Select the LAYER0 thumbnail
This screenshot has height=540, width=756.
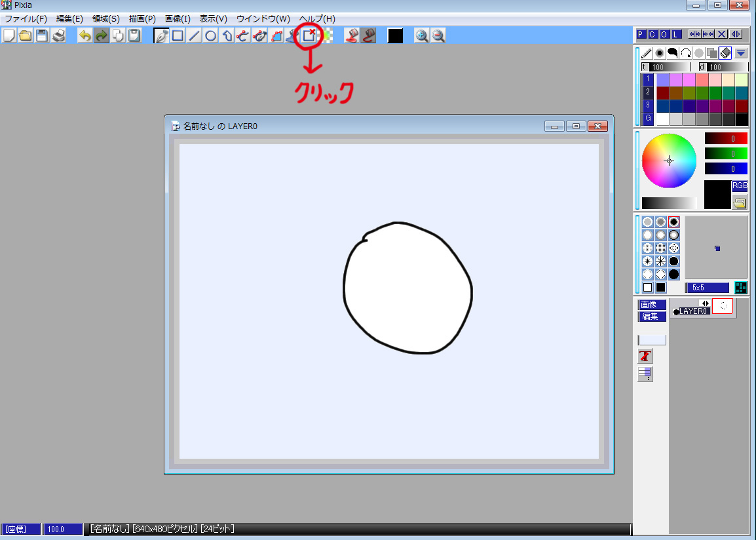tap(723, 306)
